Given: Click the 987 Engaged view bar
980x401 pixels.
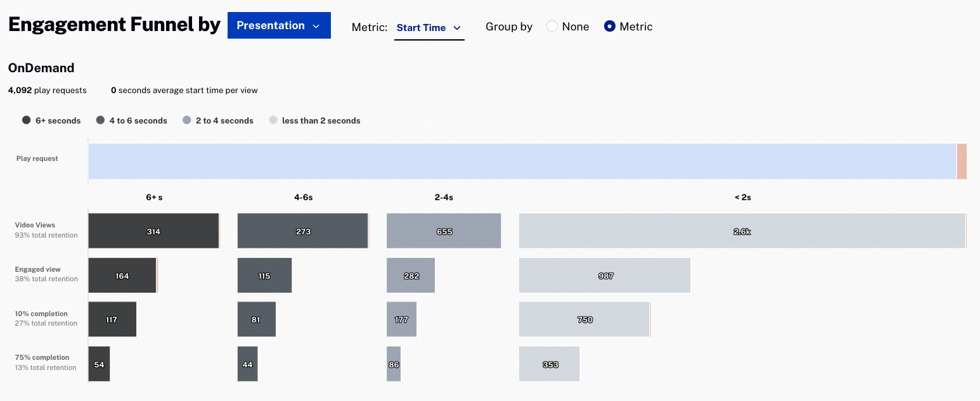Looking at the screenshot, I should point(605,275).
